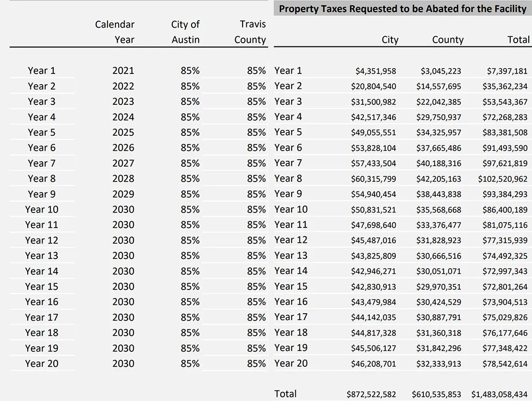Select the County total $610,535,853
The width and height of the screenshot is (532, 401).
click(x=436, y=395)
